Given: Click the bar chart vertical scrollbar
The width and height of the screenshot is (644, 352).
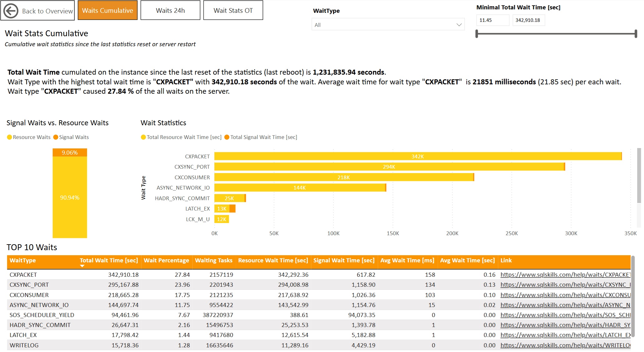Looking at the screenshot, I should point(639,175).
